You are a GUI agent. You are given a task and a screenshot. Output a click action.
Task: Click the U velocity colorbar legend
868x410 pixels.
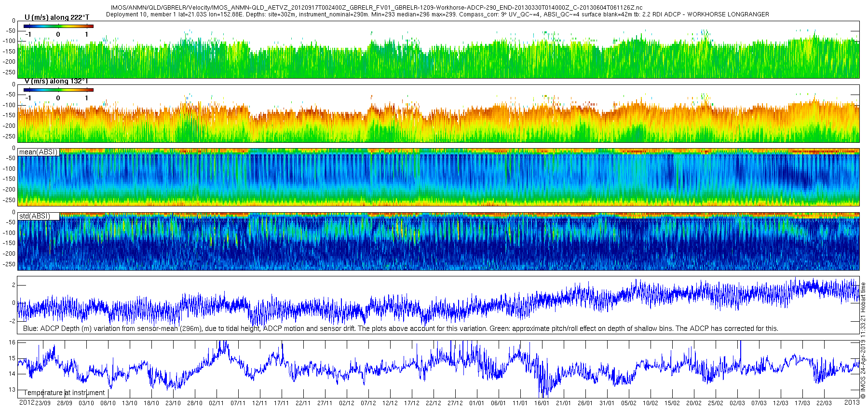click(58, 26)
